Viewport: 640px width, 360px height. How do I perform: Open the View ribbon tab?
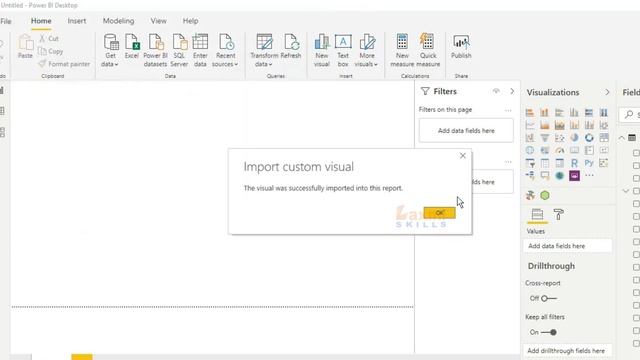(x=158, y=21)
